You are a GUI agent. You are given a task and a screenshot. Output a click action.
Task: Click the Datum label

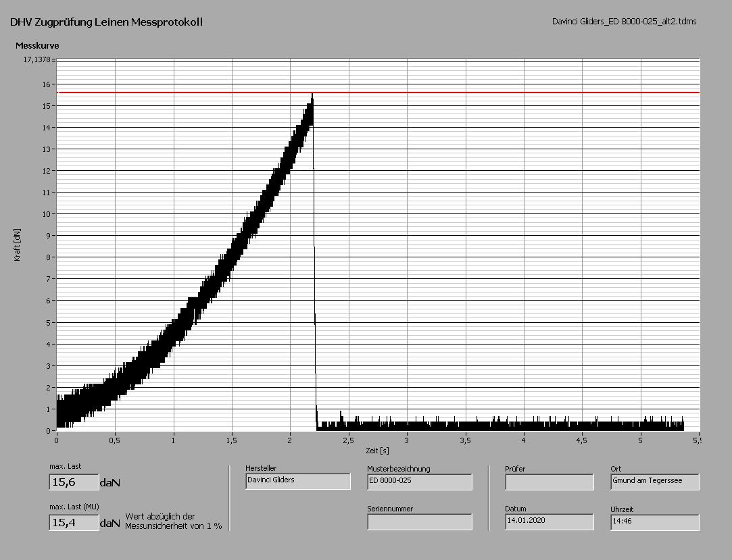[x=516, y=509]
